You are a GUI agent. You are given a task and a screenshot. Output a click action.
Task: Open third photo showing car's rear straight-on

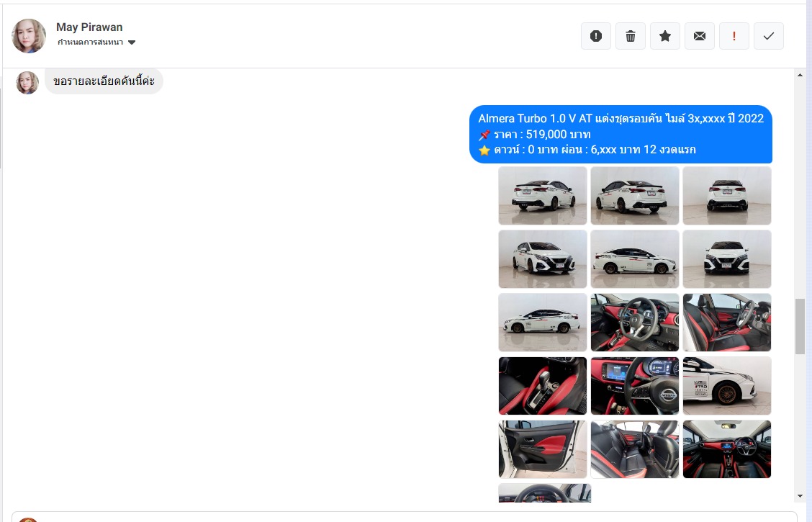pos(727,196)
